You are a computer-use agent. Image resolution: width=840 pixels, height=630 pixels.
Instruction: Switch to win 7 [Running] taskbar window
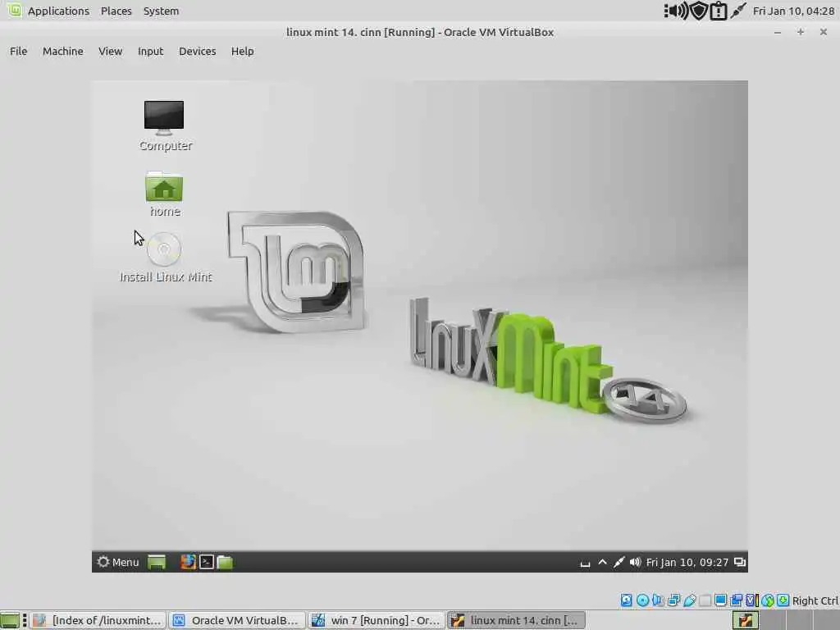click(376, 620)
